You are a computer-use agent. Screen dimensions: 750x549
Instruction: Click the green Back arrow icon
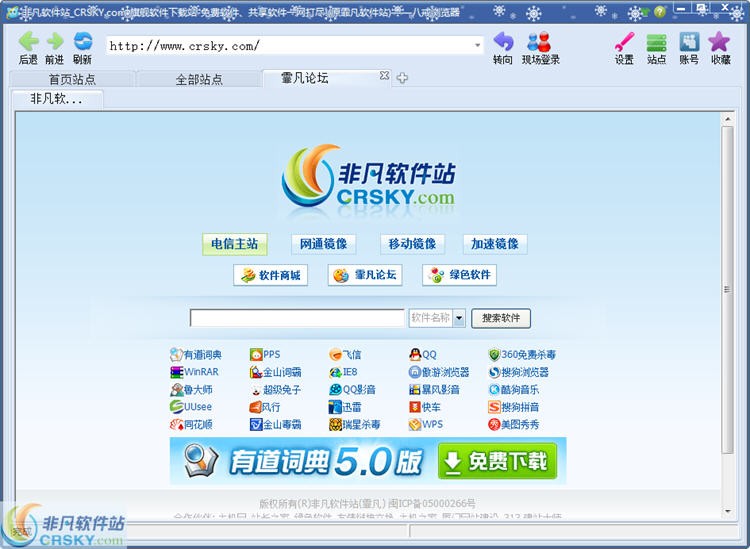[x=29, y=42]
